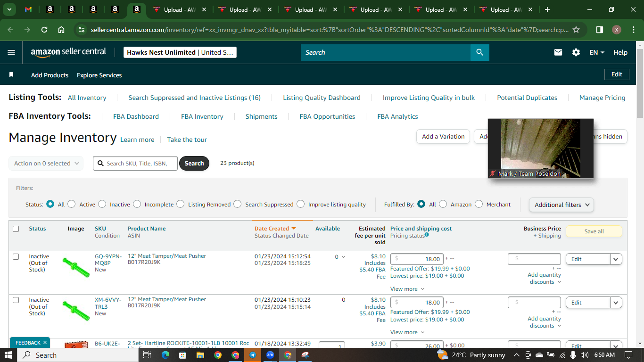Image resolution: width=644 pixels, height=362 pixels.
Task: Open the Take the tour link
Action: [x=187, y=140]
